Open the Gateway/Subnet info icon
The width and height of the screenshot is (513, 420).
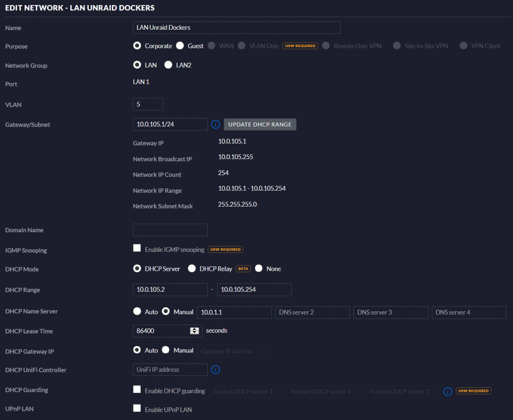[x=215, y=124]
